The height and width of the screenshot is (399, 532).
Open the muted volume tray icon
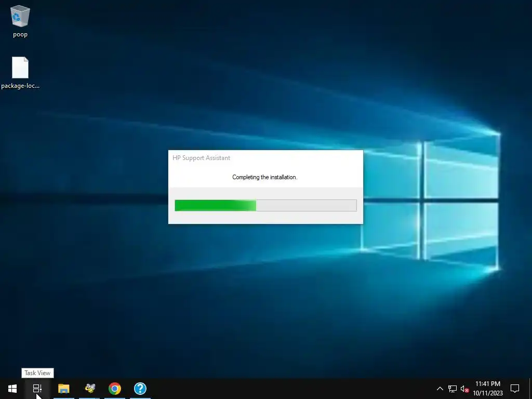(x=465, y=389)
